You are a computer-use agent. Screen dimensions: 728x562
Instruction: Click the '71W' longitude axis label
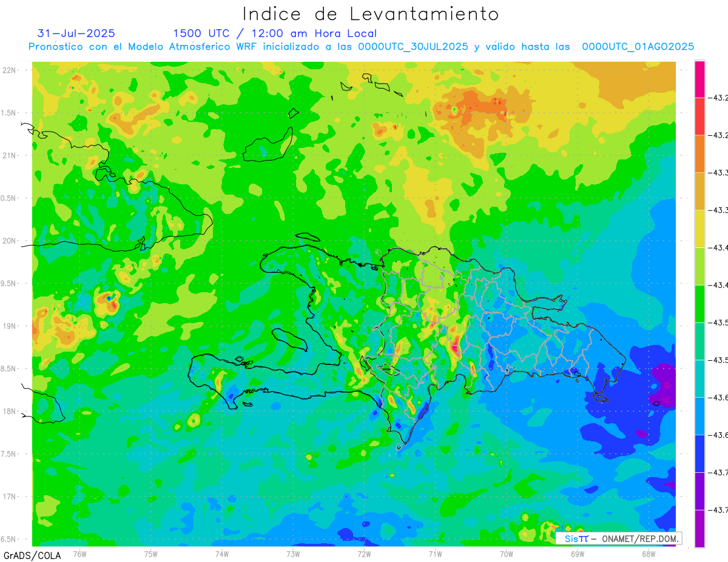pyautogui.click(x=435, y=554)
